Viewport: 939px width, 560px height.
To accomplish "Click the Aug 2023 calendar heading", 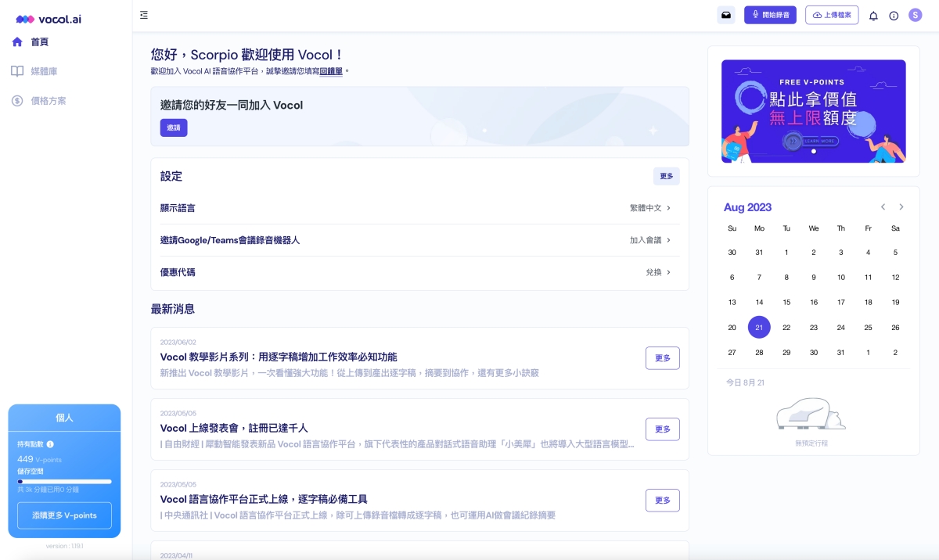I will 747,207.
